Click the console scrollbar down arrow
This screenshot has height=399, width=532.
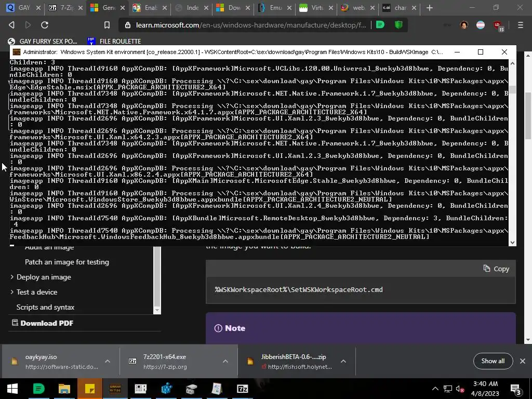click(512, 243)
